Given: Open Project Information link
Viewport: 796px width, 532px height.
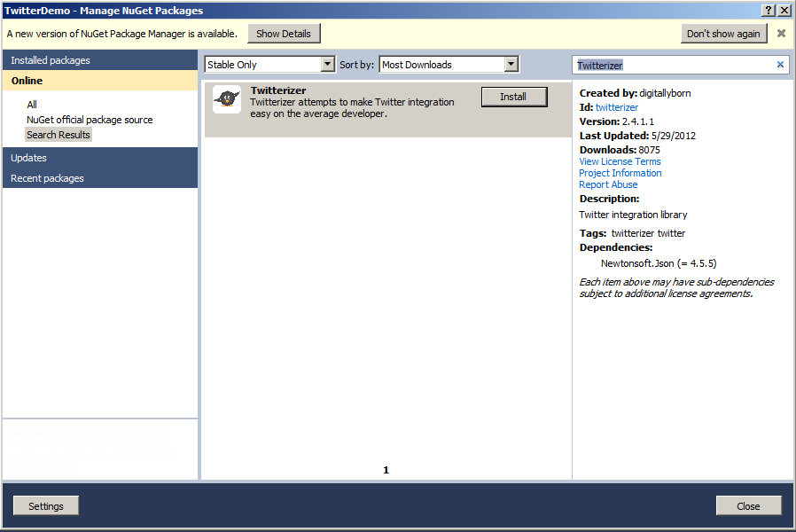Looking at the screenshot, I should [x=620, y=173].
